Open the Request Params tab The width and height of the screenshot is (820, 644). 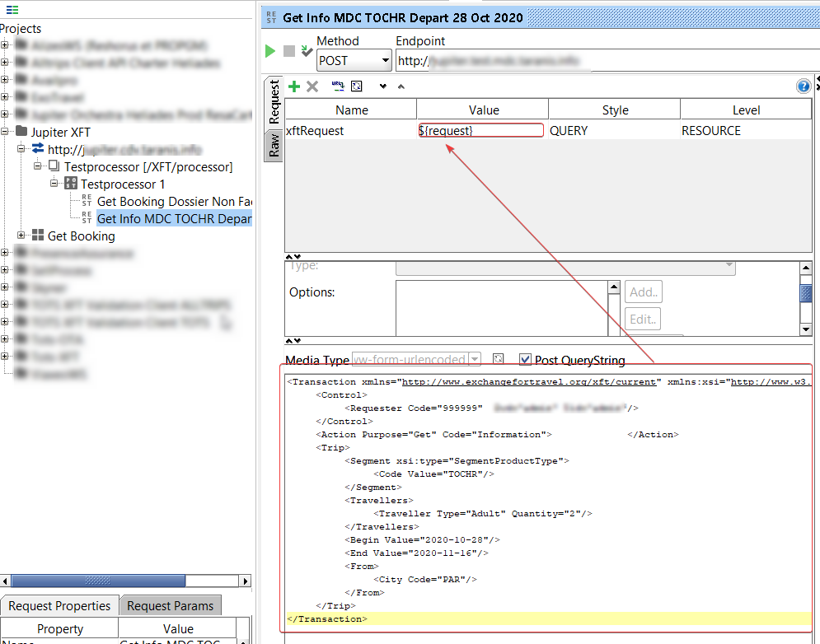(170, 605)
